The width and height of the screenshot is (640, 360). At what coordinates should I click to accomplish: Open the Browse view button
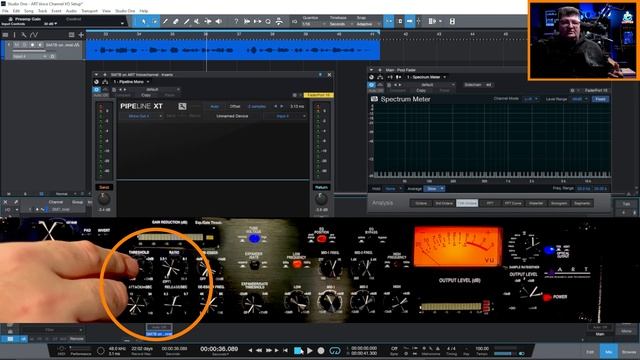pos(629,351)
